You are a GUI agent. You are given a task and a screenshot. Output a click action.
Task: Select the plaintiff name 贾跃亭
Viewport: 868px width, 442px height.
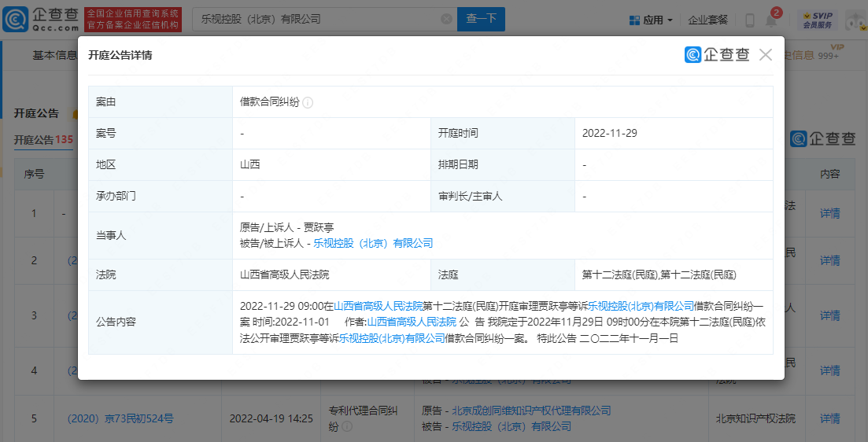click(319, 227)
